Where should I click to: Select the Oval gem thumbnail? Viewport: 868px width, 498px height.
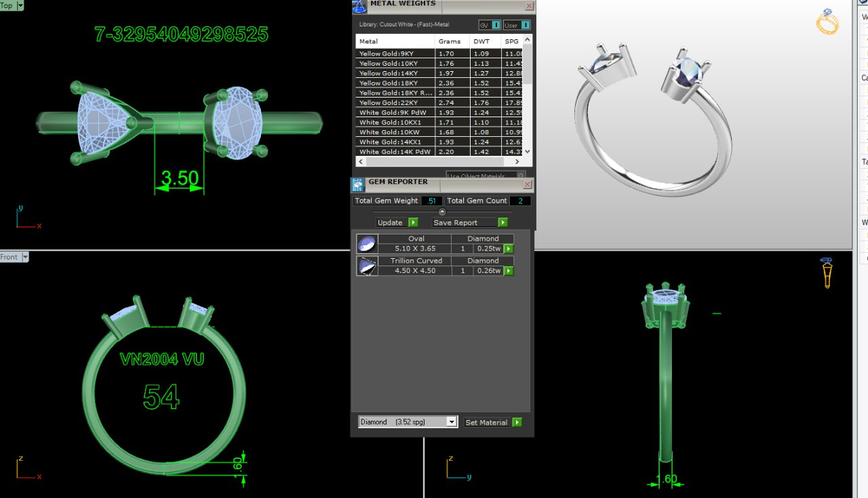tap(367, 244)
